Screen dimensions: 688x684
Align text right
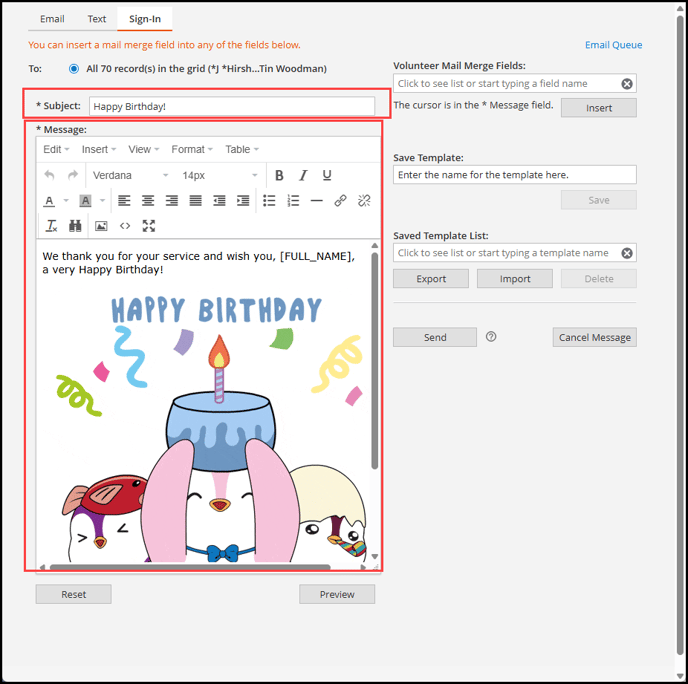tap(172, 201)
